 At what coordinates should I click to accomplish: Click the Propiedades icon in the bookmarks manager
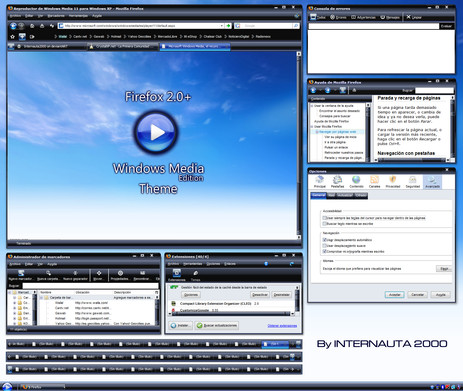click(120, 275)
